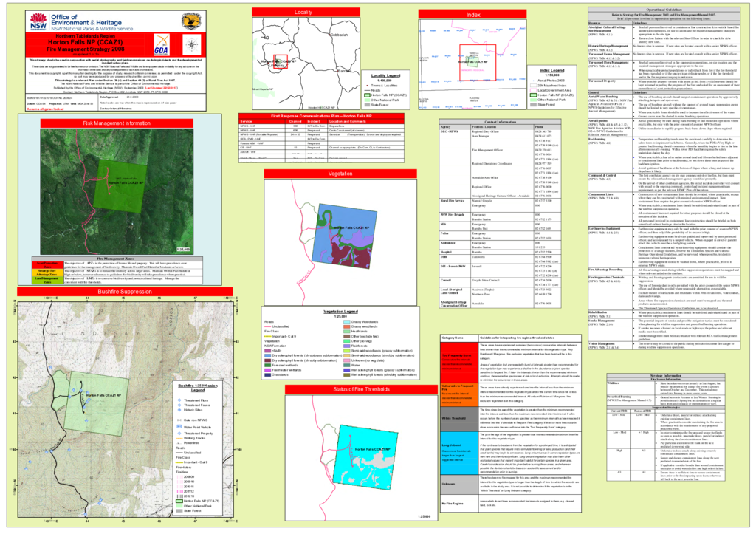Pick the Rainforests colour swatch

click(347, 346)
